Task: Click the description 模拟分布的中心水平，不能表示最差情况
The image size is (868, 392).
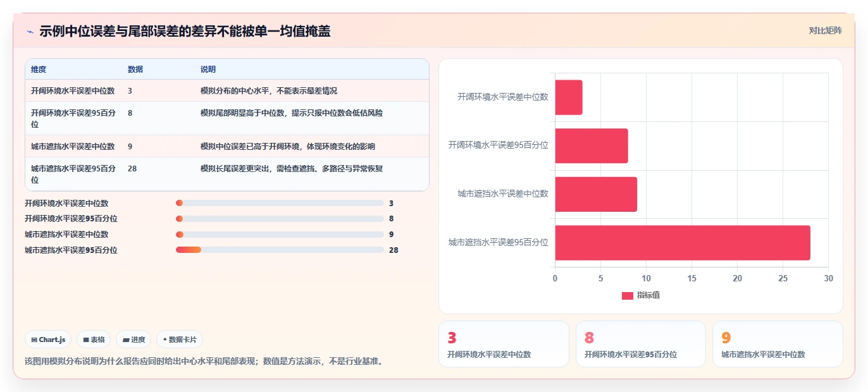Action: (x=269, y=91)
